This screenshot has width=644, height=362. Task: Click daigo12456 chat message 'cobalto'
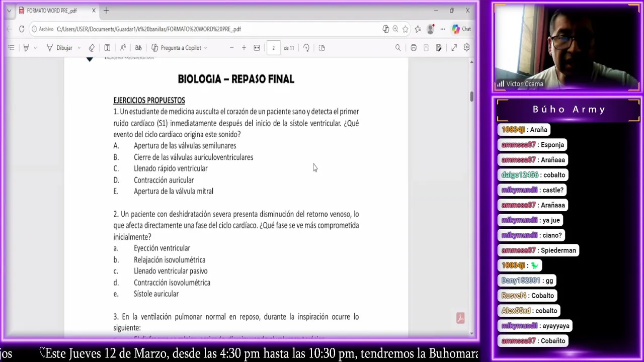[x=533, y=175]
